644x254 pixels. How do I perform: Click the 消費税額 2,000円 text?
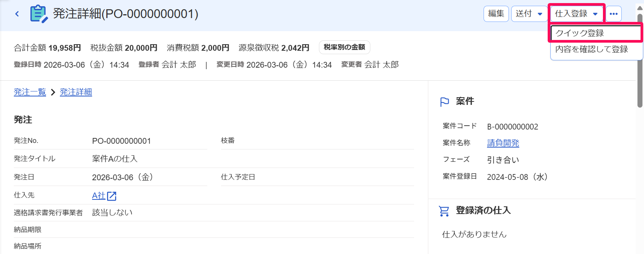click(x=198, y=48)
